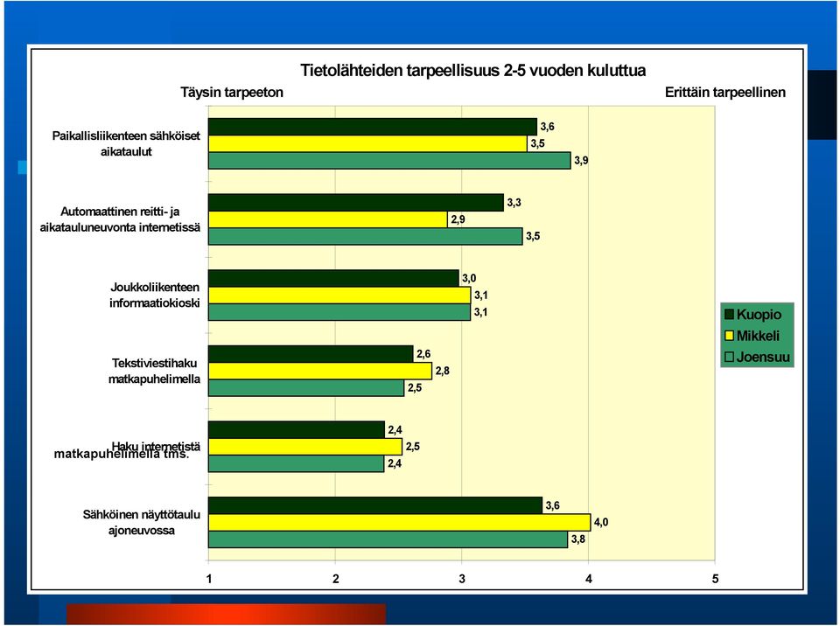Select the 'Erittäin tarpeellinen' scale label
The image size is (840, 626).
[x=724, y=92]
